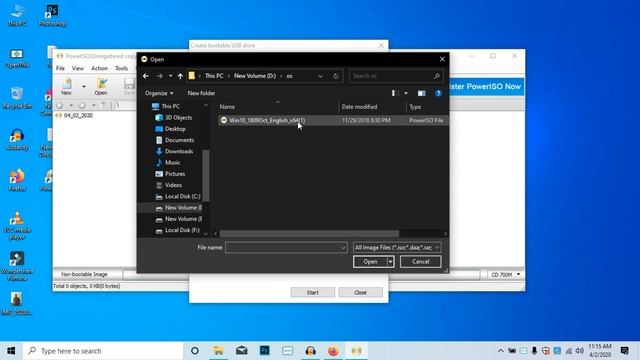This screenshot has height=360, width=640.
Task: Cancel the Open file dialog
Action: pos(420,262)
